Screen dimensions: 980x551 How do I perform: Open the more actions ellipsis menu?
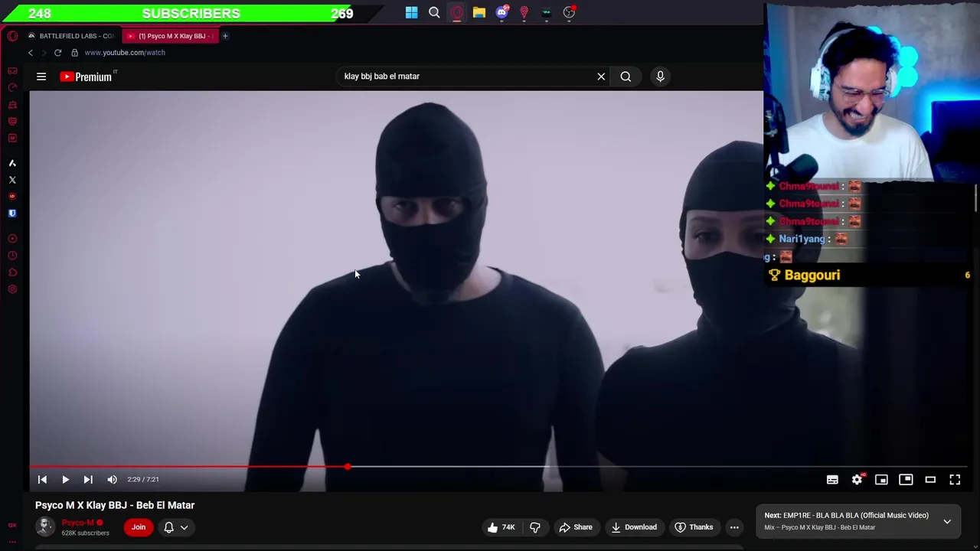pyautogui.click(x=734, y=527)
